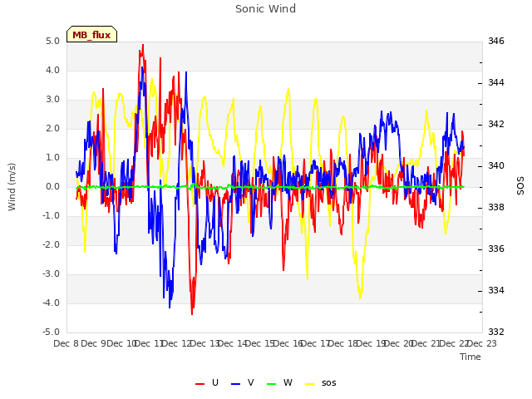Toggle the U series legend entry
Screen dimensions: 532x399
[207, 382]
